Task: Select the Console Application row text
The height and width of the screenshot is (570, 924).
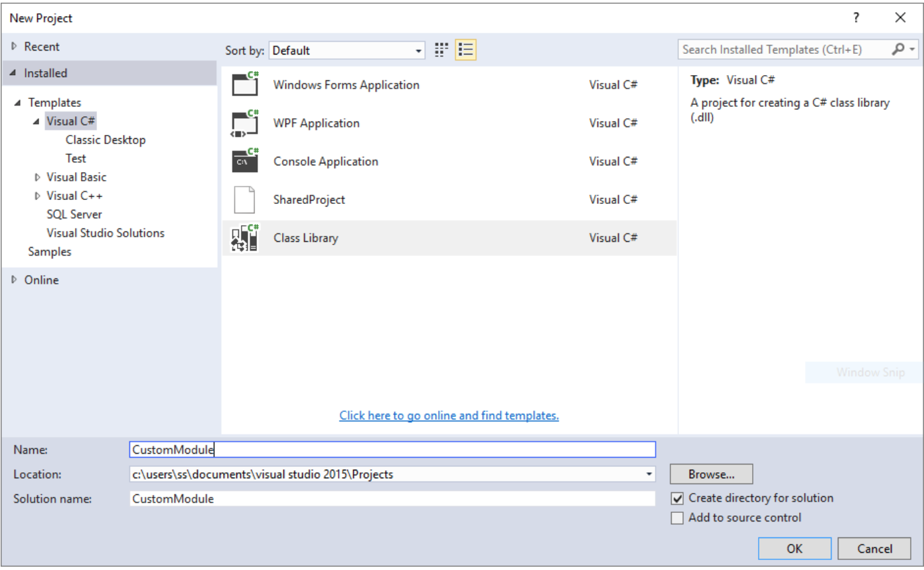Action: click(326, 161)
